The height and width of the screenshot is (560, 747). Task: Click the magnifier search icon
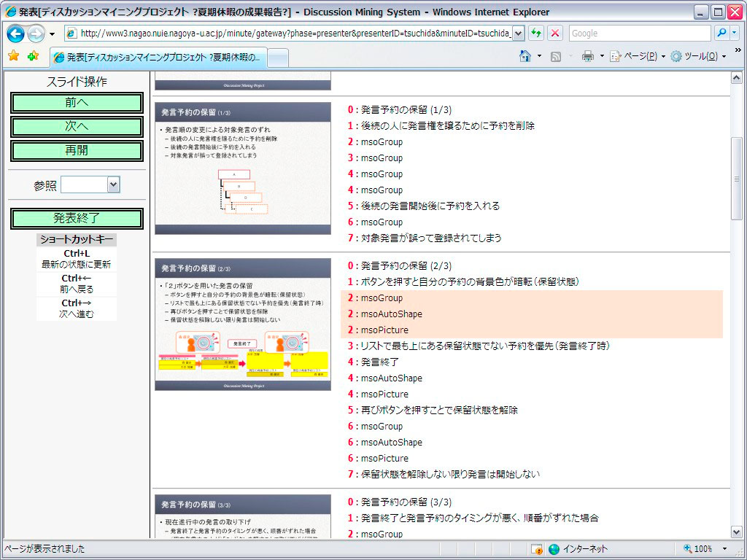[x=721, y=34]
